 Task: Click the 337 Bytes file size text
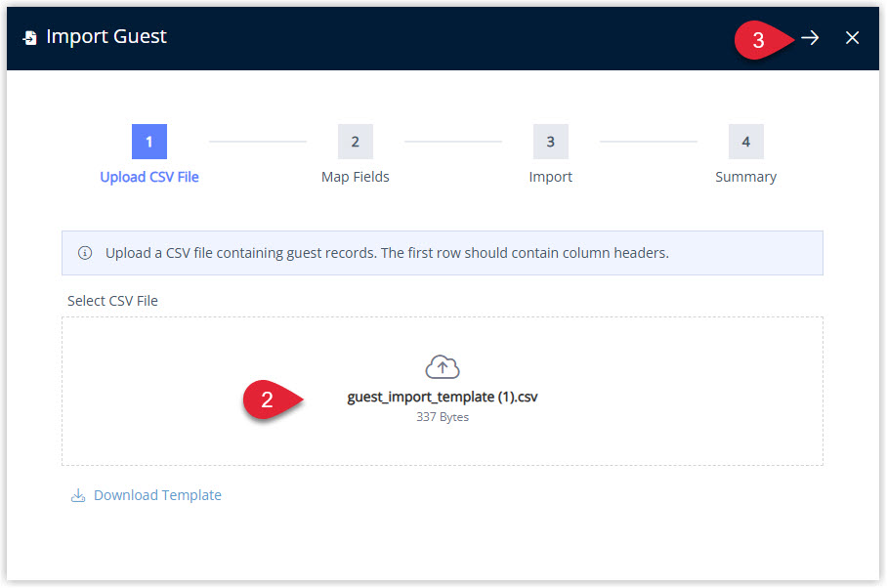[443, 417]
